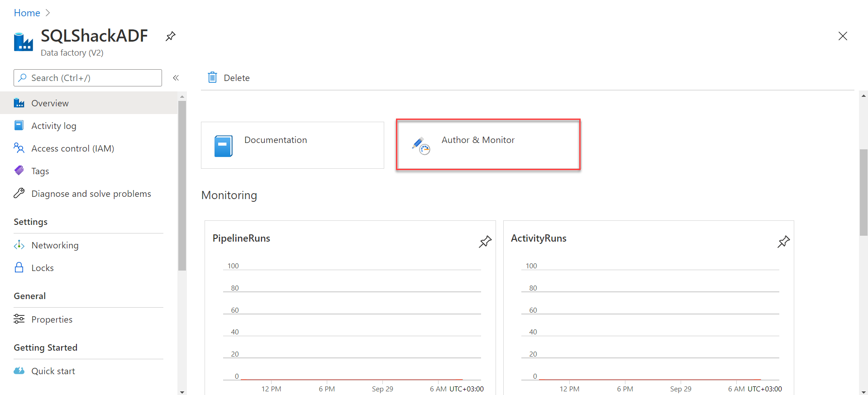
Task: Click the Locks padlock icon
Action: tap(19, 267)
